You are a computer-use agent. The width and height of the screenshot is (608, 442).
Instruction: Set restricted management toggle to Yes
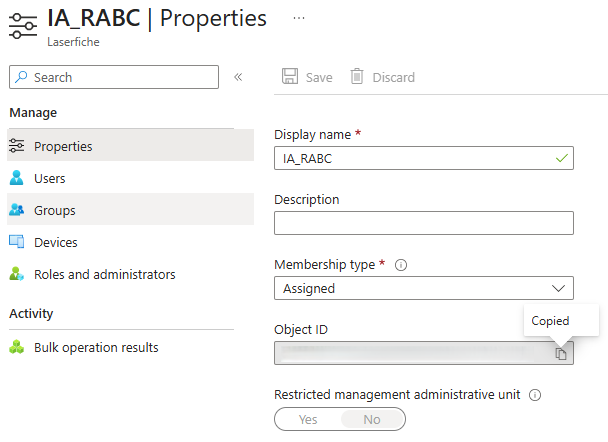(x=308, y=419)
